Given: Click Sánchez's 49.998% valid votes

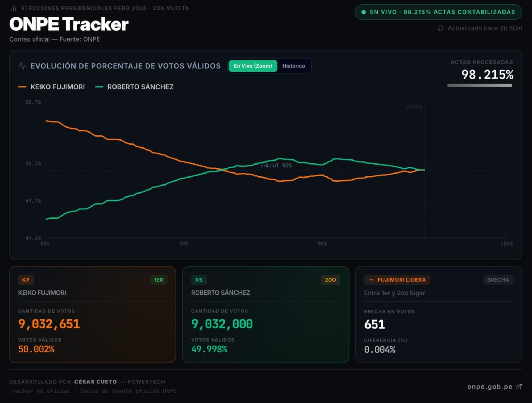Looking at the screenshot, I should [x=209, y=349].
